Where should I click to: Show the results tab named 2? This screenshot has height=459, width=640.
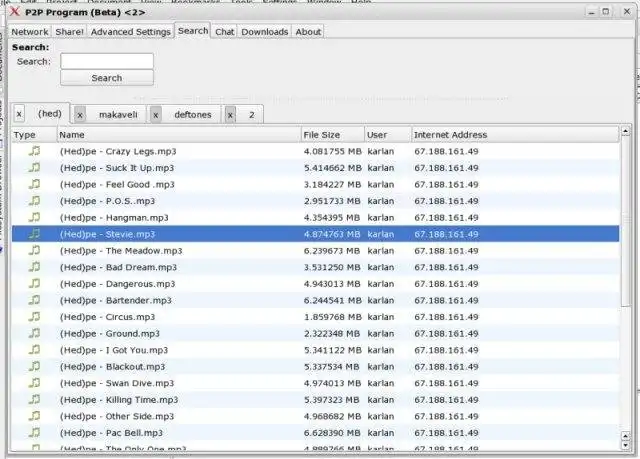251,115
